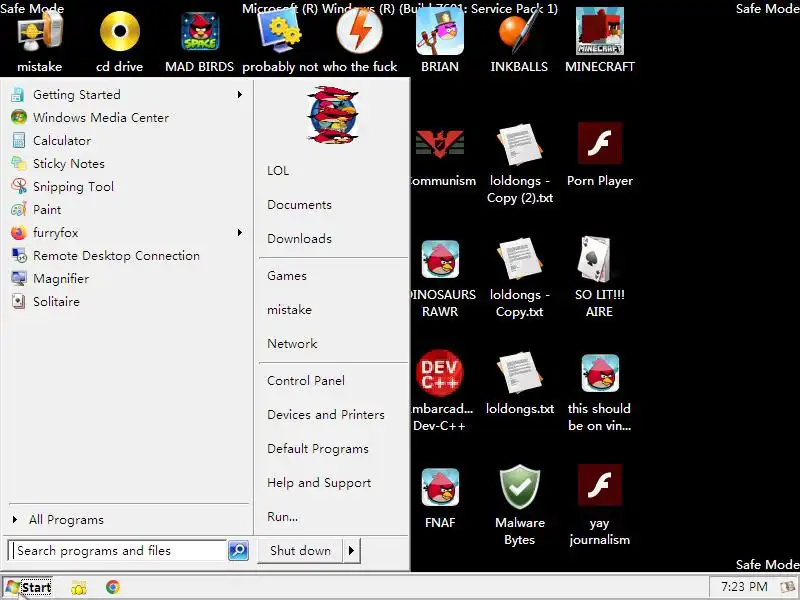Open the BRIAN desktop icon
Viewport: 800px width, 600px height.
click(440, 32)
